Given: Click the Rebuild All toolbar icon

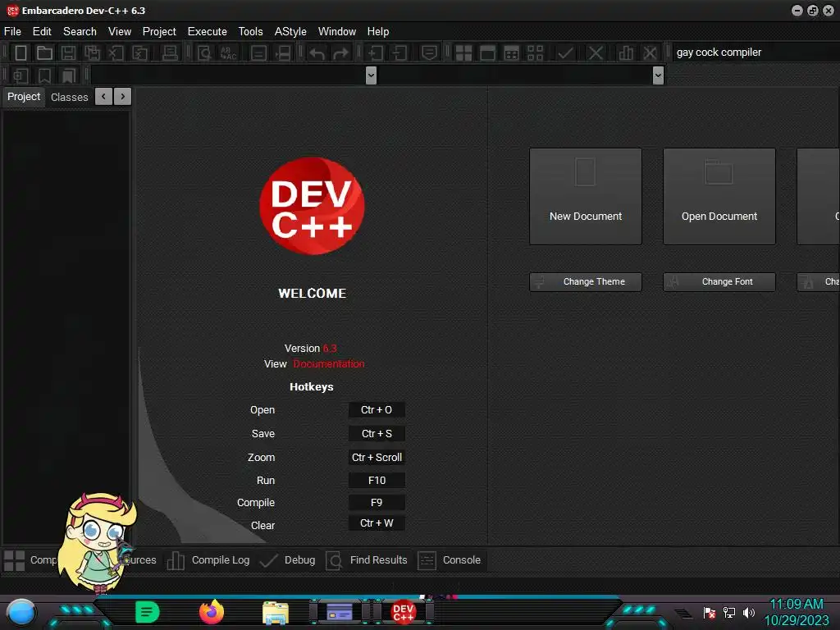Looking at the screenshot, I should pyautogui.click(x=535, y=52).
